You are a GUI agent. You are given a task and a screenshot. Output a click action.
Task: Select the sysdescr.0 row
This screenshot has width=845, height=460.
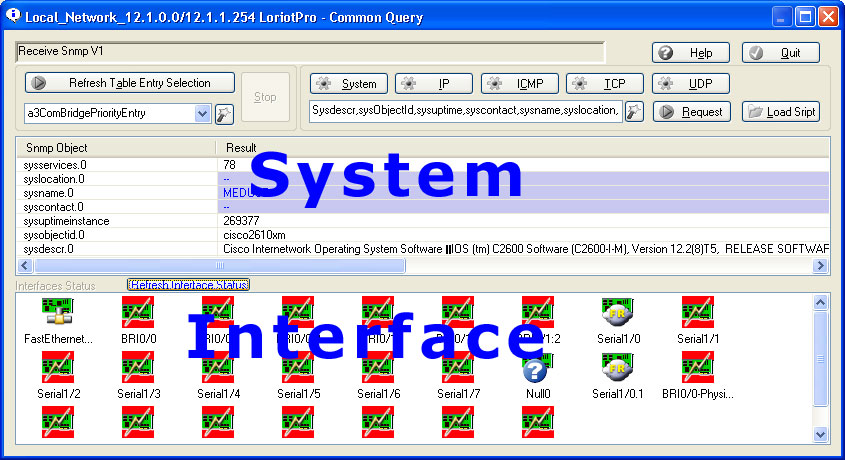423,249
